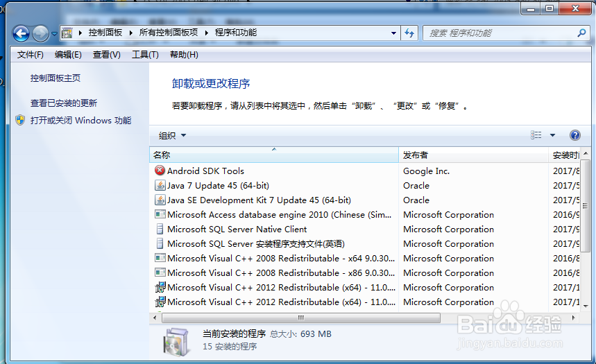Viewport: 596px width, 364px height.
Task: Click the Microsoft Access database engine icon
Action: coord(160,214)
